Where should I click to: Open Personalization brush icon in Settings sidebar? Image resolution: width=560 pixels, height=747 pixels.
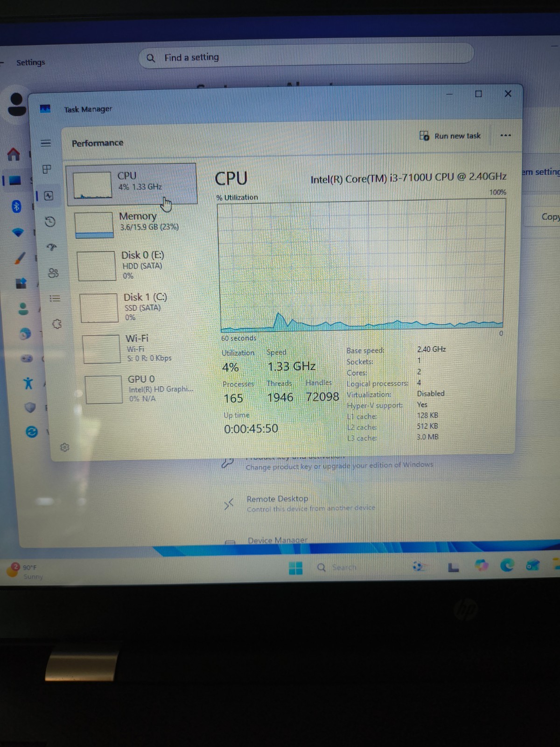point(20,258)
